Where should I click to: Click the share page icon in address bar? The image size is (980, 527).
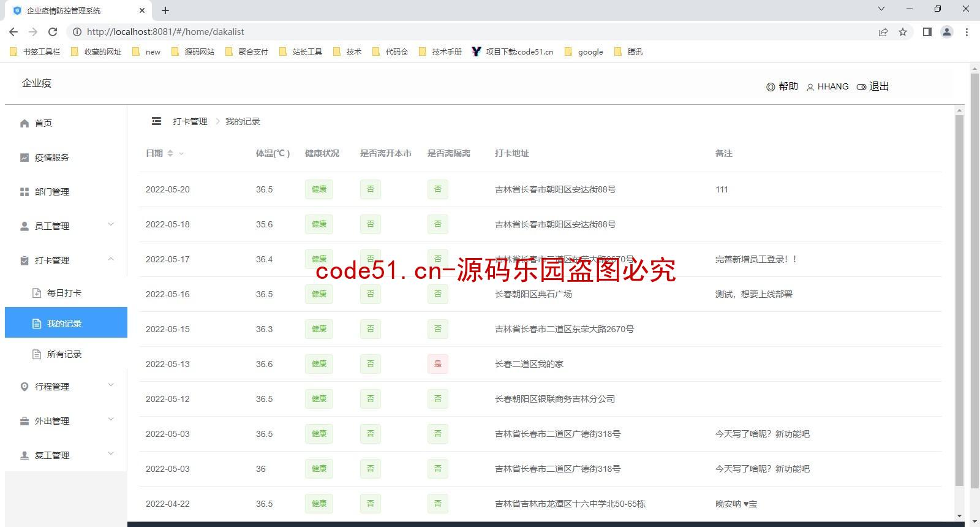883,32
